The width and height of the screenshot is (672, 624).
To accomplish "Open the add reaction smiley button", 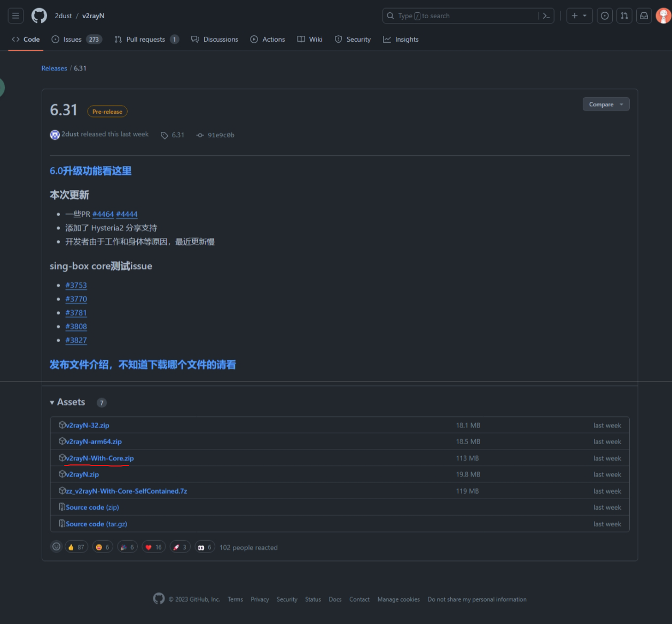I will (56, 547).
